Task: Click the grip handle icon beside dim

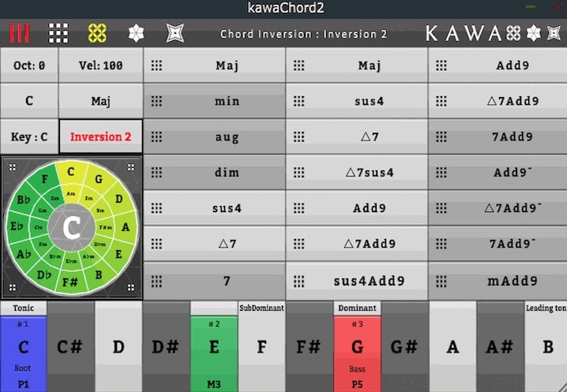Action: 156,172
